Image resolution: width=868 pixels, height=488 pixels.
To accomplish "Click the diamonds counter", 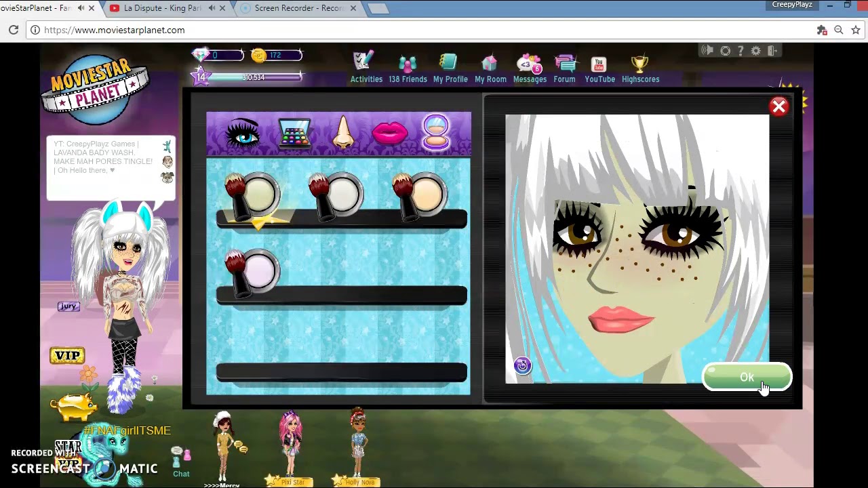I will click(218, 55).
